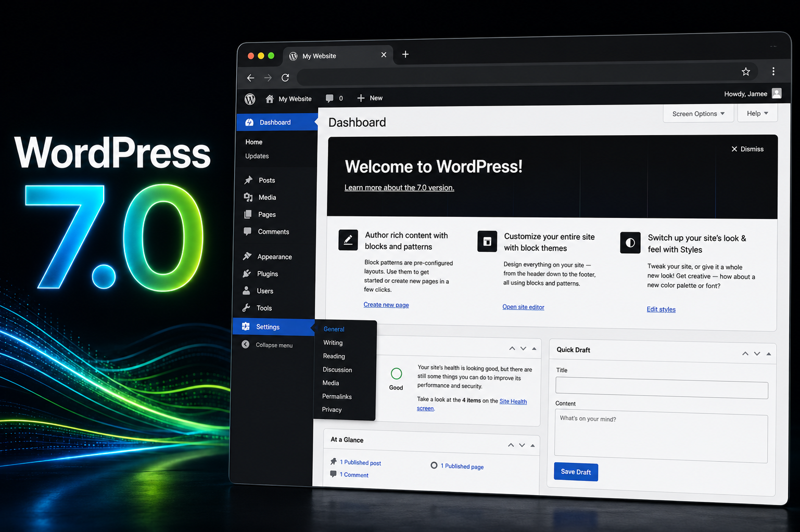Click the Appearance brush icon
This screenshot has width=800, height=532.
pos(247,256)
